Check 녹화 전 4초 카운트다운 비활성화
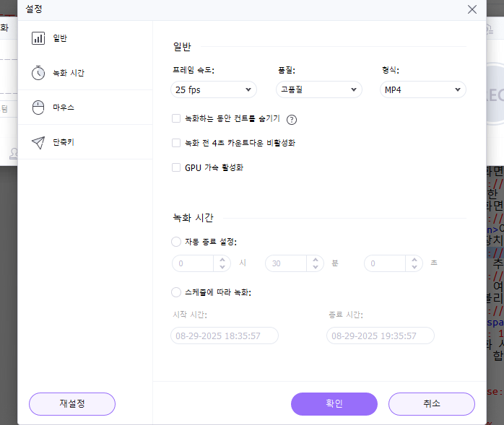The width and height of the screenshot is (504, 425). coord(176,143)
